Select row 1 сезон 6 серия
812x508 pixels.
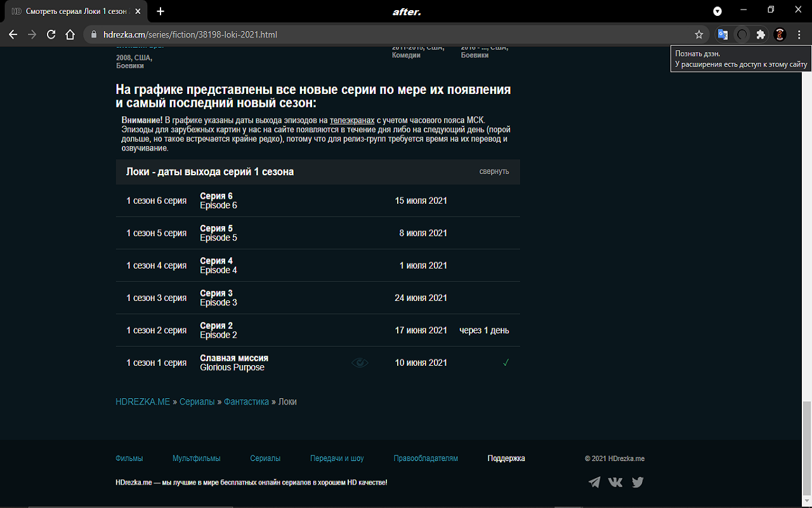(x=318, y=201)
